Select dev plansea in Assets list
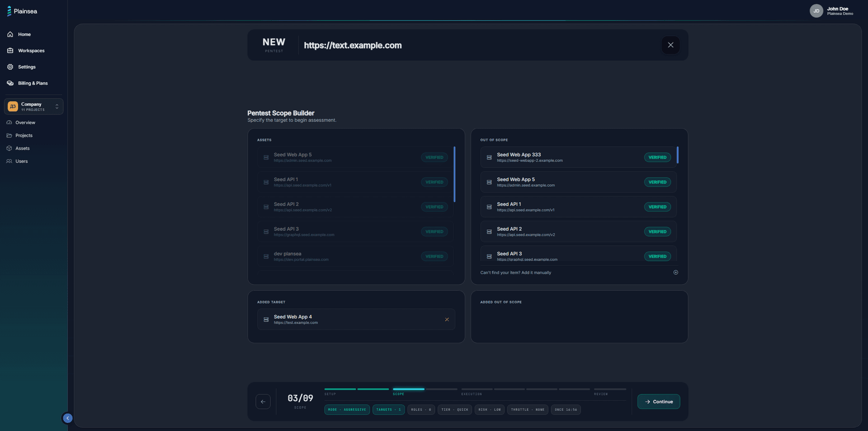The height and width of the screenshot is (431, 868). point(355,256)
